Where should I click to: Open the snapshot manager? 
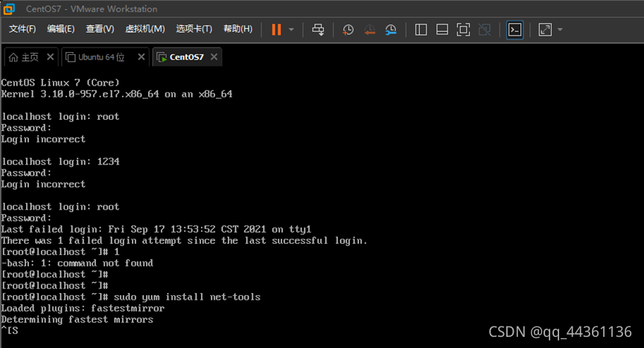click(x=391, y=30)
